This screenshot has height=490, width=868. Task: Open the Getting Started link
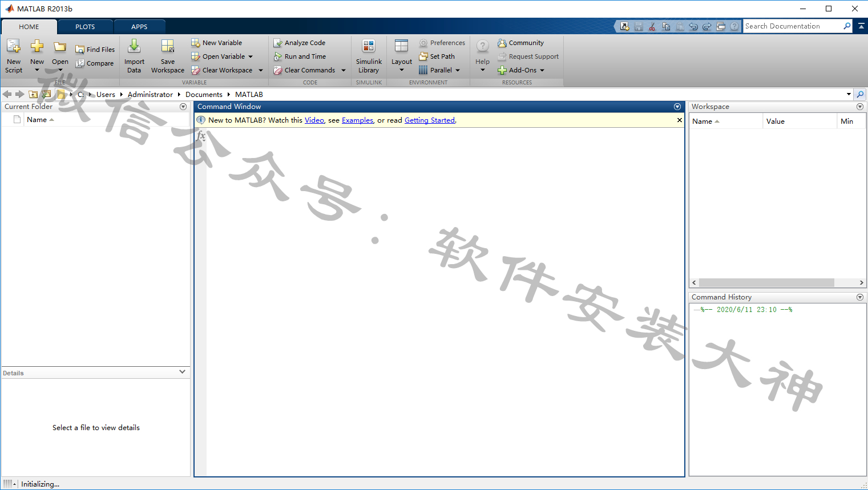430,120
